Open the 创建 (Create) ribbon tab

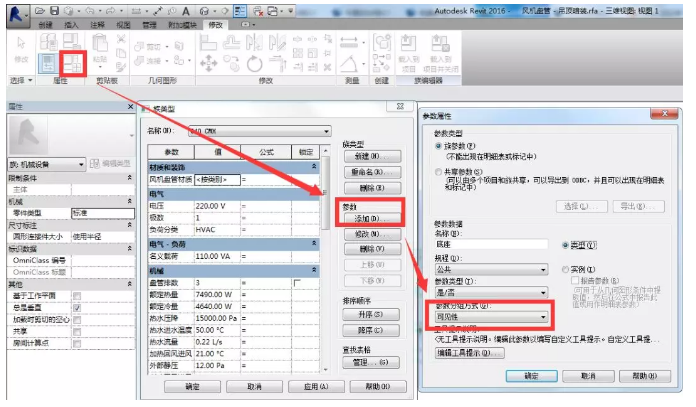click(45, 25)
